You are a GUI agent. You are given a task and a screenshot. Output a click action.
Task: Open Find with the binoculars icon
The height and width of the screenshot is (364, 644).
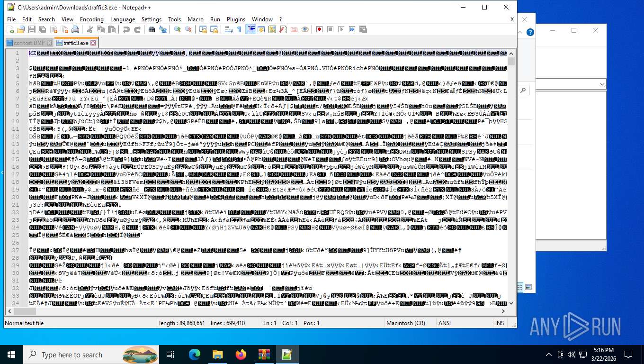(152, 29)
